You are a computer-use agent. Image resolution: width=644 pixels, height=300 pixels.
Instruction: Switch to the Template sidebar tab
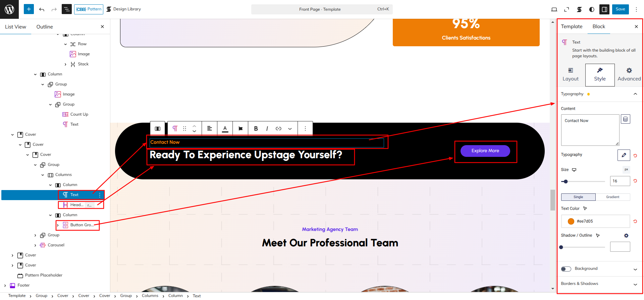pos(572,26)
